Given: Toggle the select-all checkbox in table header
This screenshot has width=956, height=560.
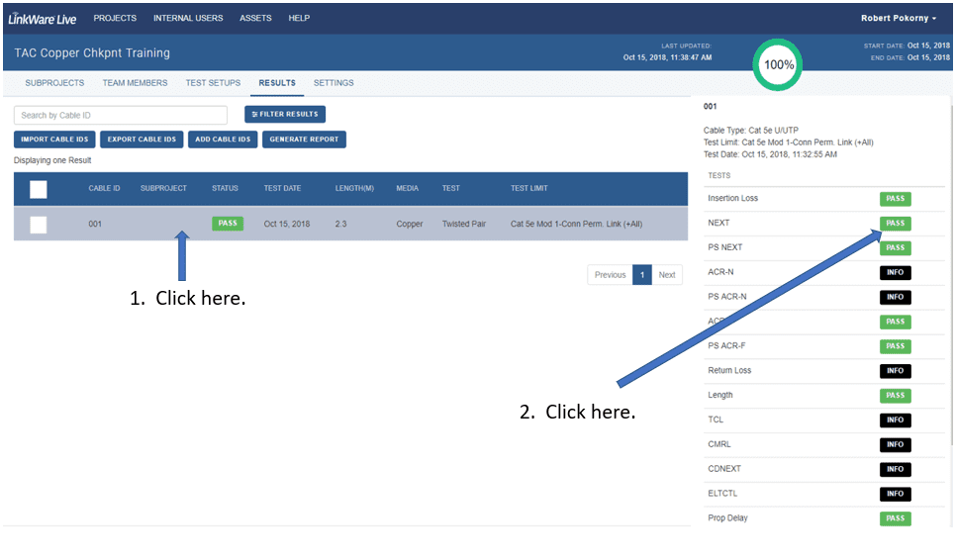Looking at the screenshot, I should [38, 189].
